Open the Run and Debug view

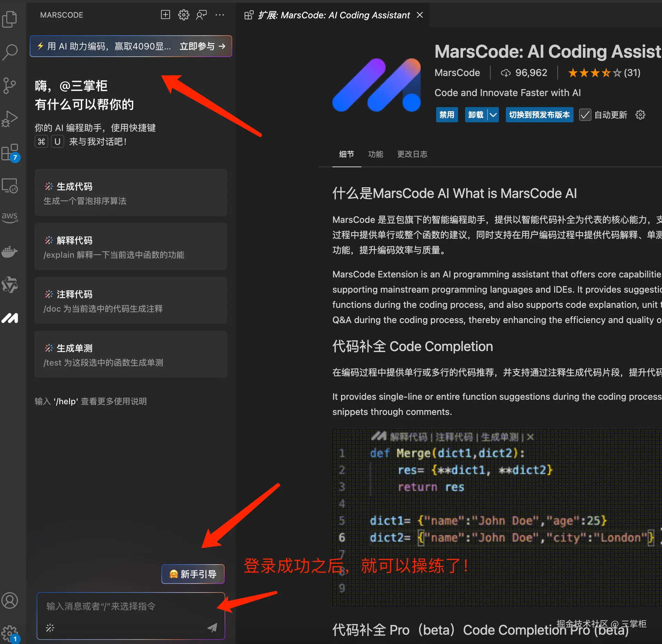click(x=10, y=119)
